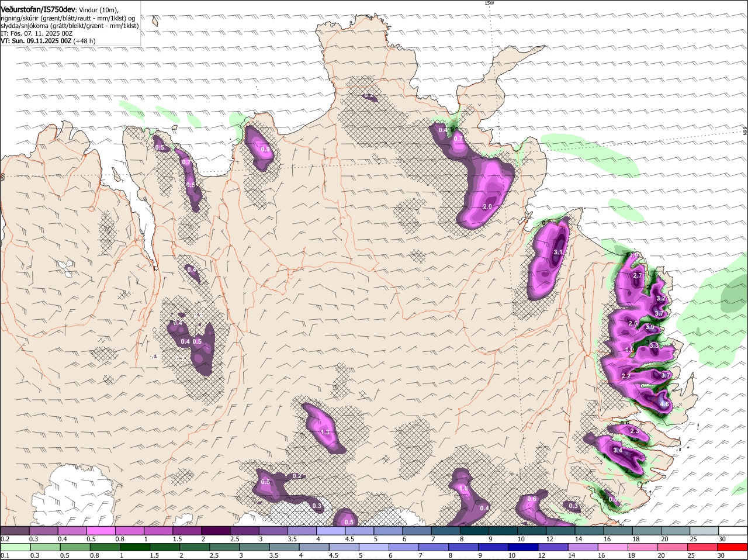Image resolution: width=748 pixels, height=560 pixels.
Task: Select the 14–16 teal-grey snow legend swatch
Action: [590, 530]
